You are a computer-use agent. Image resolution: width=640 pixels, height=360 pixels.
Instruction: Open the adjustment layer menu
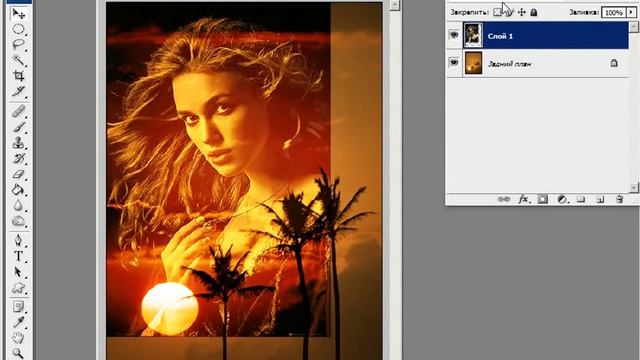562,199
